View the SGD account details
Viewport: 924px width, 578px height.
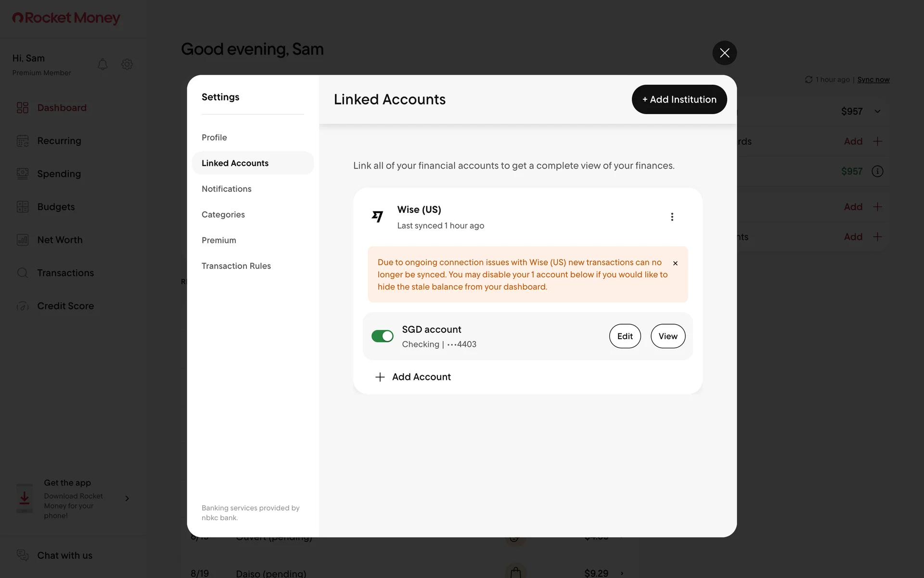point(667,336)
